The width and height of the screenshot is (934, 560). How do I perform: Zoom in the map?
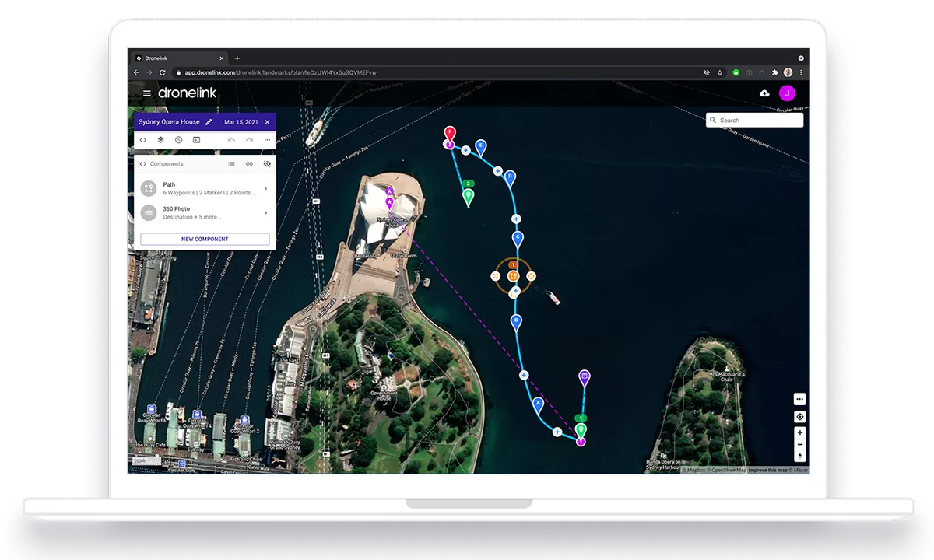pyautogui.click(x=799, y=432)
